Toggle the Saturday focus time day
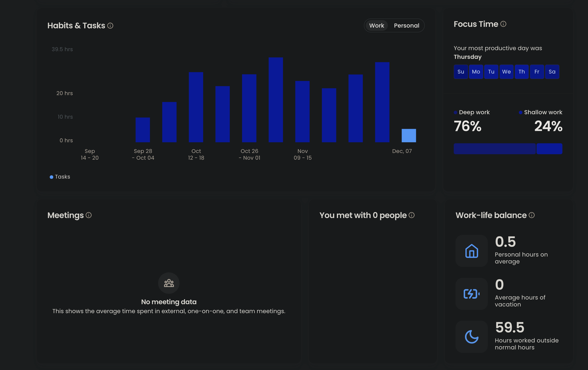Image resolution: width=588 pixels, height=370 pixels. tap(552, 72)
